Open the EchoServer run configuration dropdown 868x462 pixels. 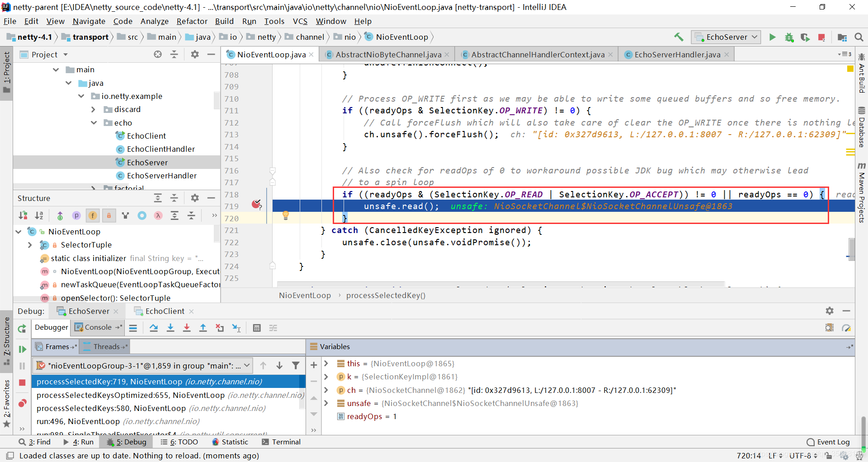click(x=726, y=37)
